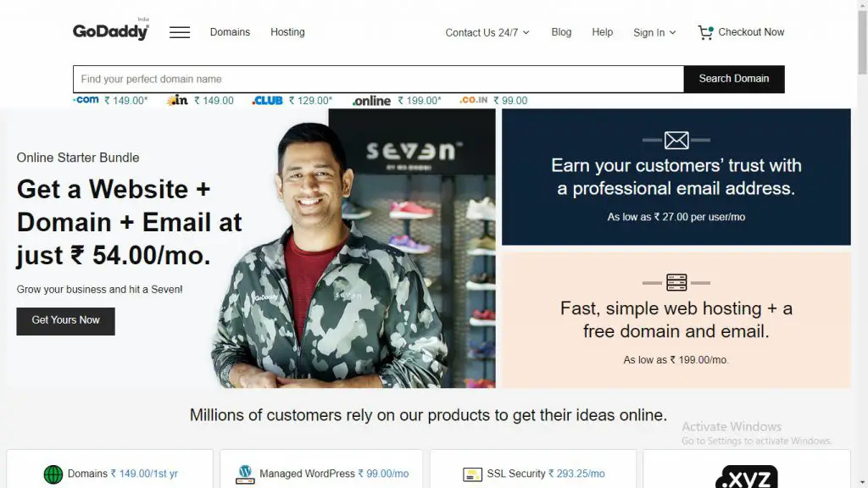Click the Online Starter Bundle heading
The image size is (868, 488).
click(x=78, y=158)
